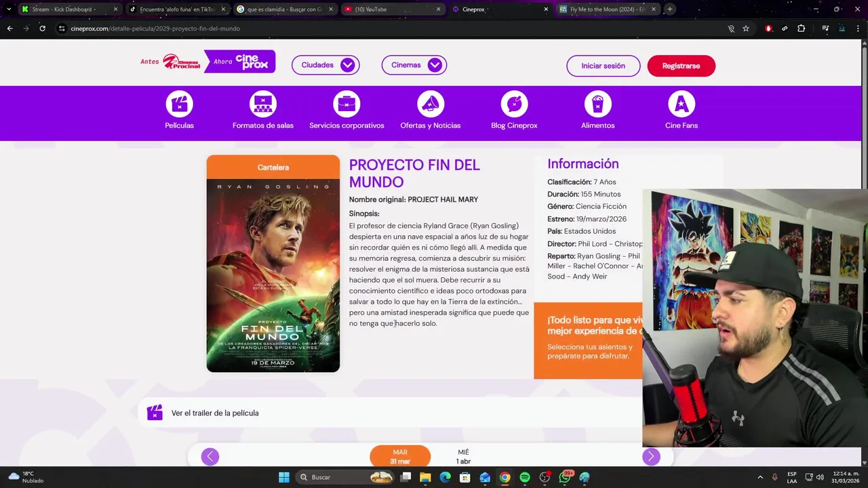Screen dimensions: 868x488
Task: Click Cartelera badge on poster
Action: 273,167
